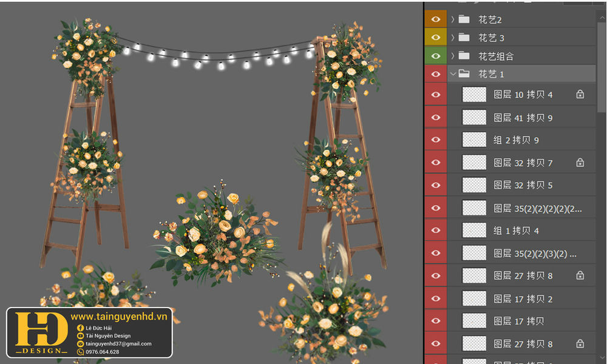Click the folder icon of group 花艺 1
607x364 pixels.
[x=464, y=74]
